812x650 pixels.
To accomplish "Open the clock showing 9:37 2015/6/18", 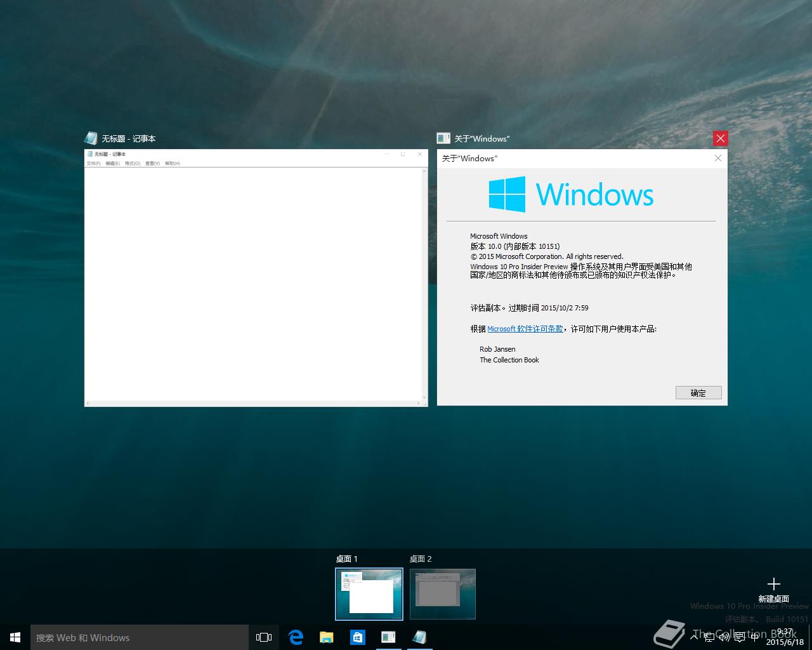I will point(785,637).
